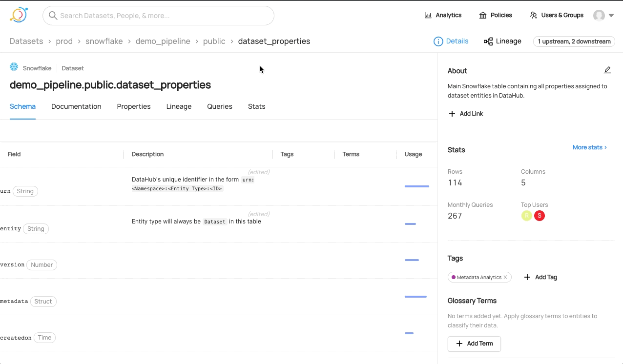Open Analytics from the top bar
This screenshot has width=623, height=364.
[x=443, y=15]
